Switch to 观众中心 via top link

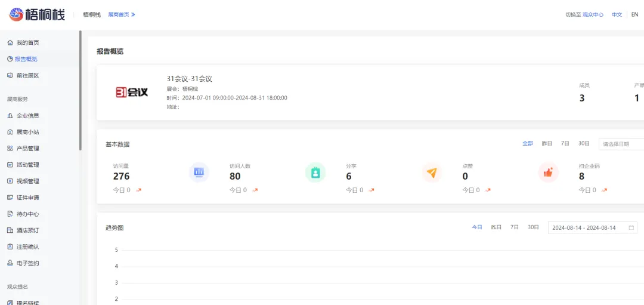[x=593, y=14]
